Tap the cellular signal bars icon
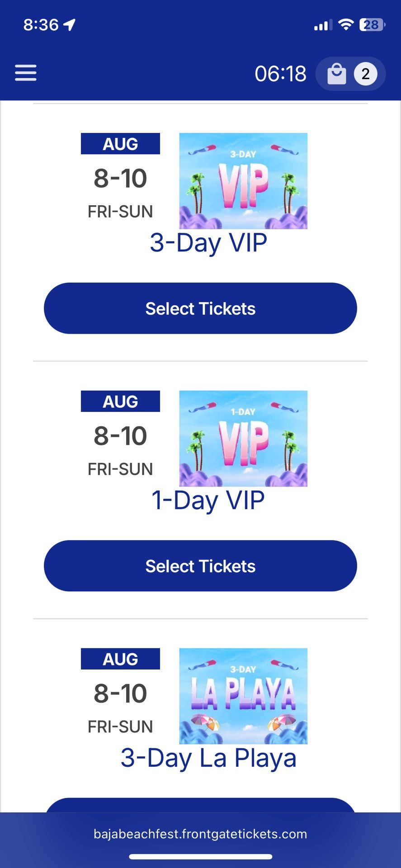401x868 pixels. (x=323, y=25)
